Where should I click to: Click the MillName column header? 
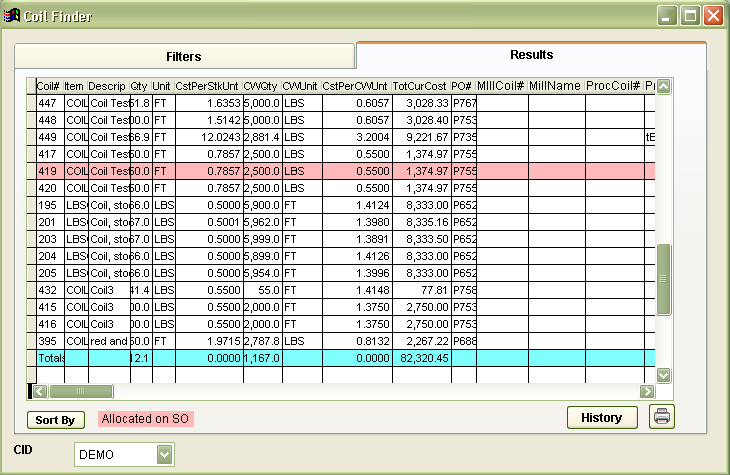[555, 86]
